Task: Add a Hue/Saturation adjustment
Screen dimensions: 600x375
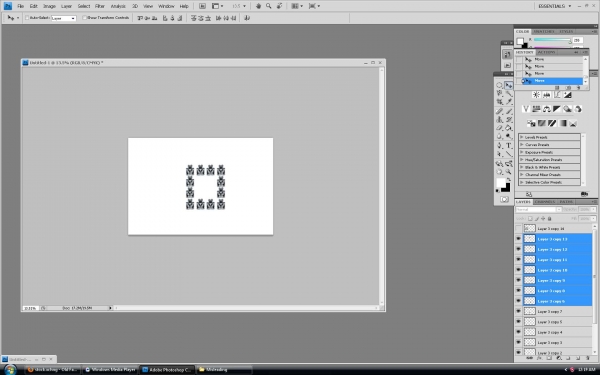Action: point(536,109)
